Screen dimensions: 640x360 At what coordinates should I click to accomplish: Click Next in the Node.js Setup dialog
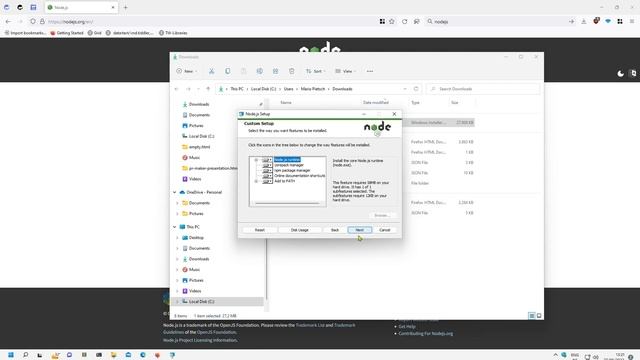click(359, 230)
